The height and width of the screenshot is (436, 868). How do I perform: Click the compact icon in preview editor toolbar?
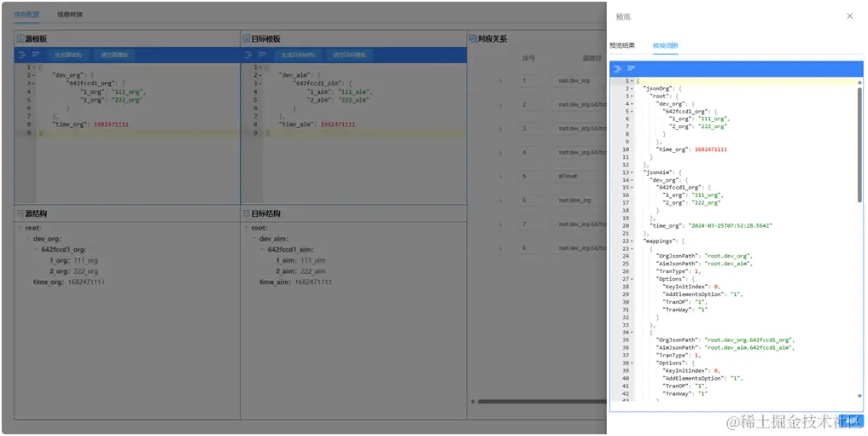(x=631, y=68)
